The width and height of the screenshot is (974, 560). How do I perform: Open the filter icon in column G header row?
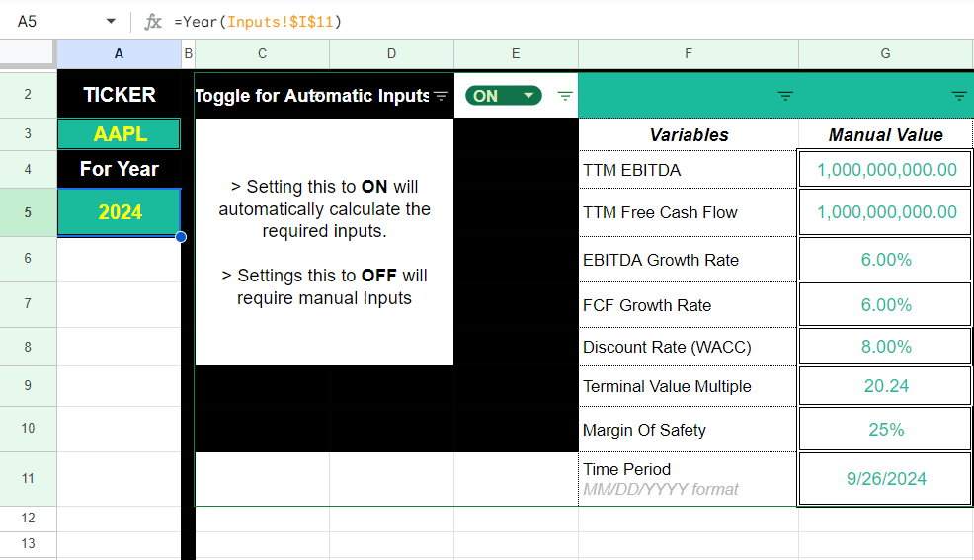tap(958, 96)
